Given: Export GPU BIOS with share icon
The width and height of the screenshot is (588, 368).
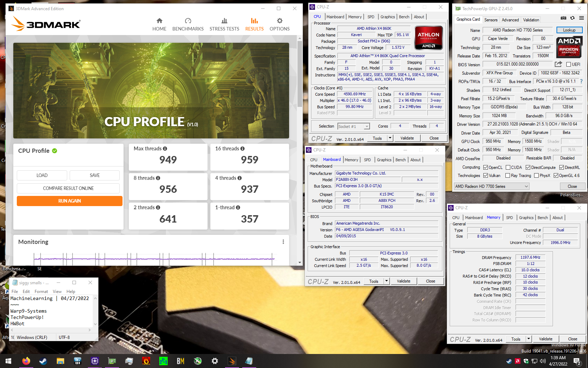Looking at the screenshot, I should pyautogui.click(x=558, y=64).
